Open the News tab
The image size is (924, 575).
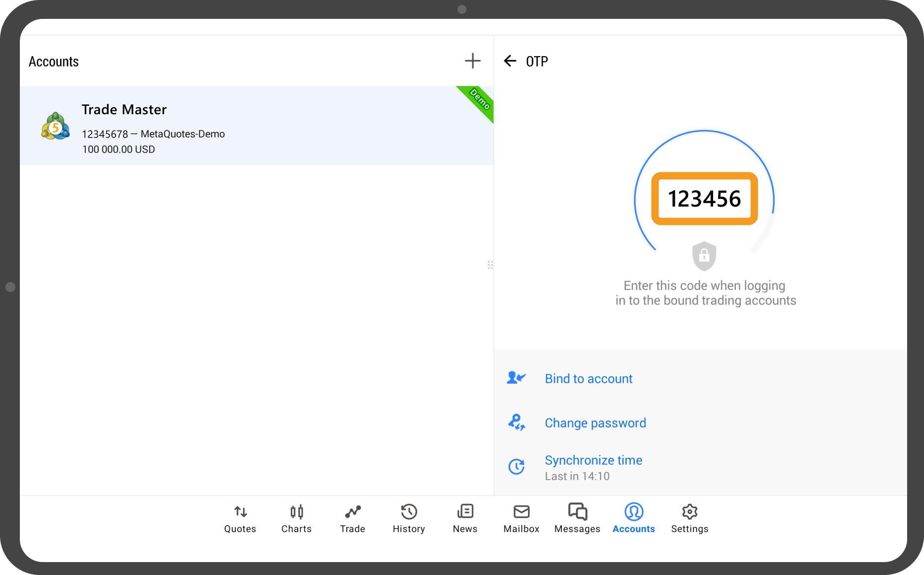click(465, 518)
